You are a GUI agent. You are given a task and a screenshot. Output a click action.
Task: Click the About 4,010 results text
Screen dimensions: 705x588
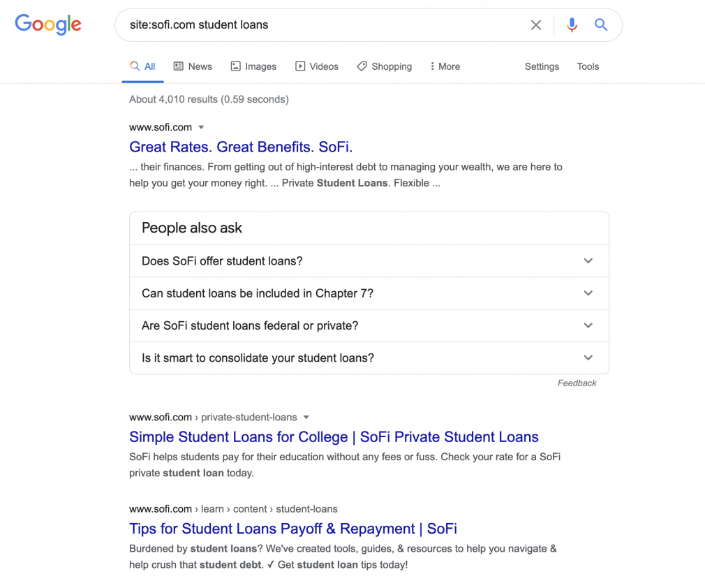coord(209,99)
